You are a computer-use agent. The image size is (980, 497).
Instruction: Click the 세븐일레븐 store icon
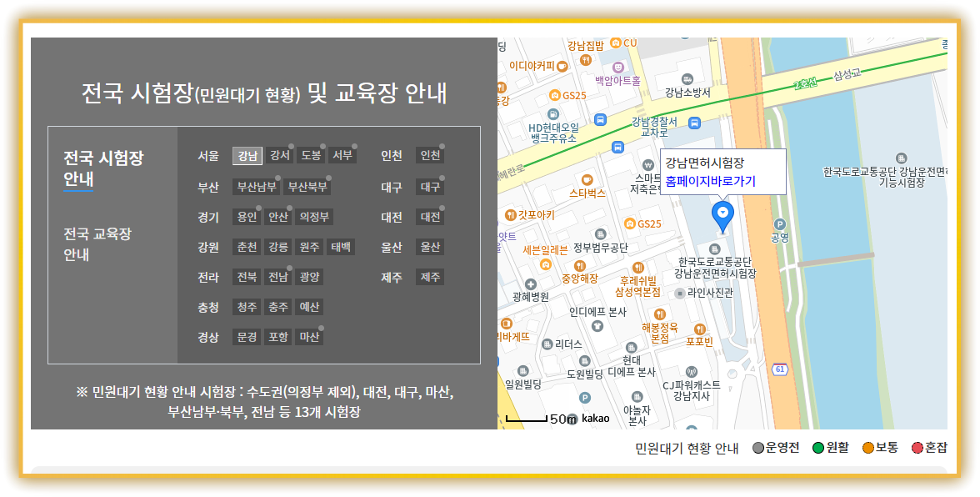(x=546, y=264)
